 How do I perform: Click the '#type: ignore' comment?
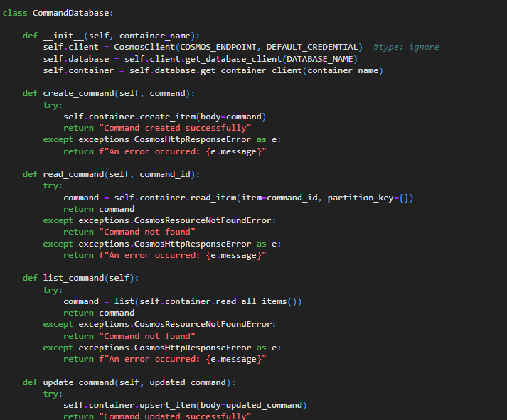coord(406,47)
